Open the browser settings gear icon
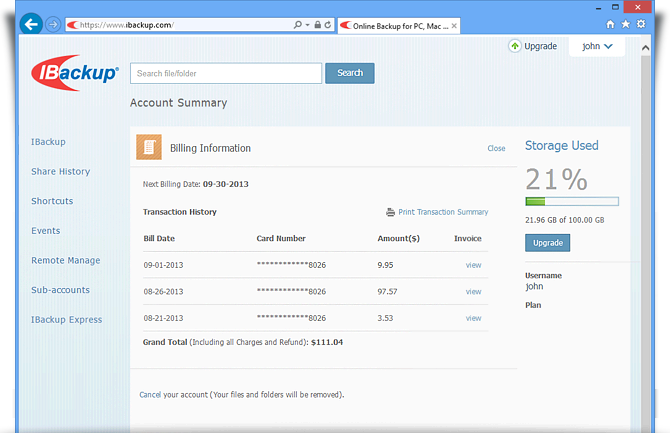Viewport: 670px width, 433px height. pos(641,24)
